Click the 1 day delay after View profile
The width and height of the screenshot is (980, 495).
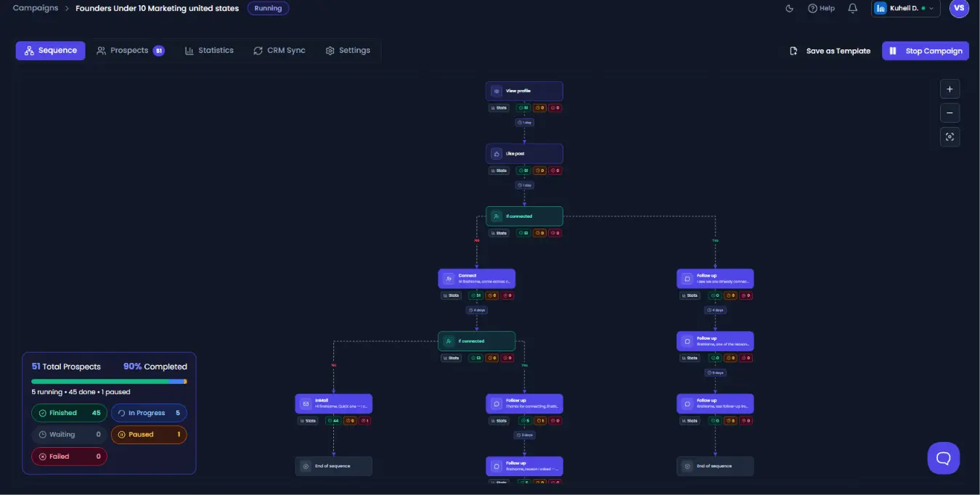point(524,123)
